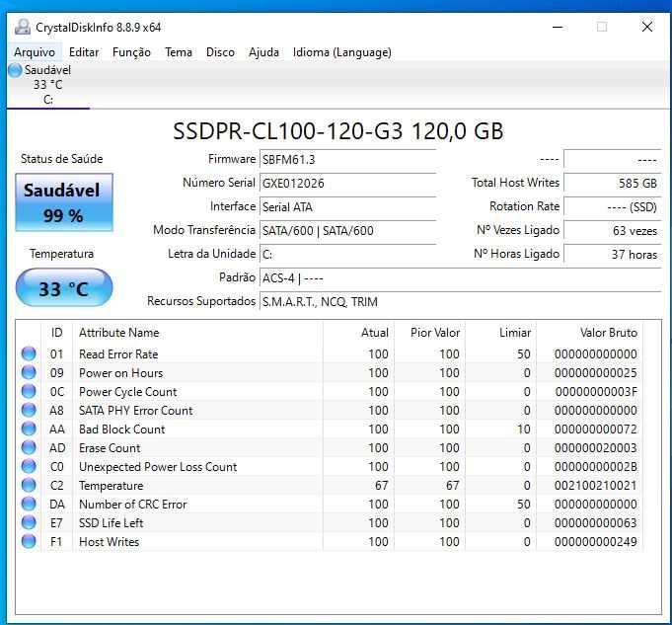Open the Função menu
The width and height of the screenshot is (672, 625).
131,52
